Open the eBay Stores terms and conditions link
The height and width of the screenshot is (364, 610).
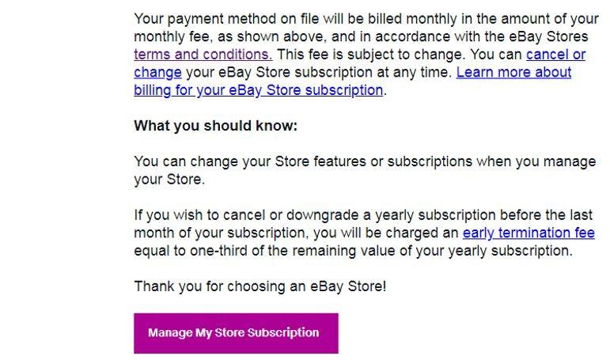pos(203,55)
